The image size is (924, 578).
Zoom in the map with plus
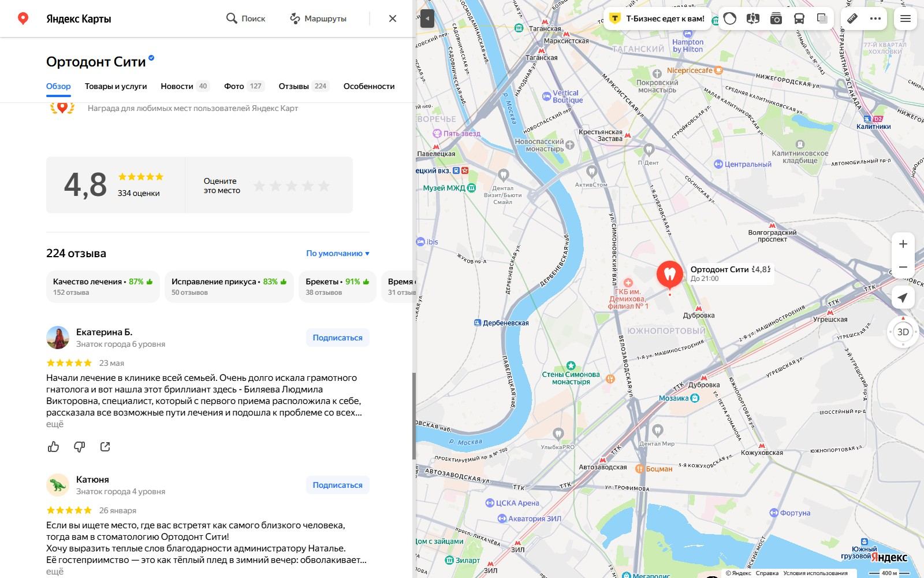[903, 244]
